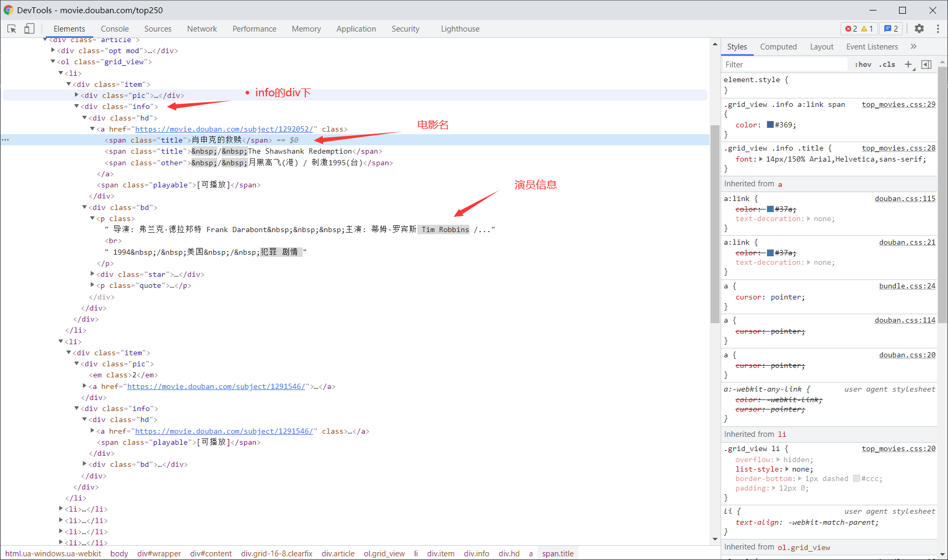Expand the second div class "bd" node
948x560 pixels.
[x=84, y=464]
